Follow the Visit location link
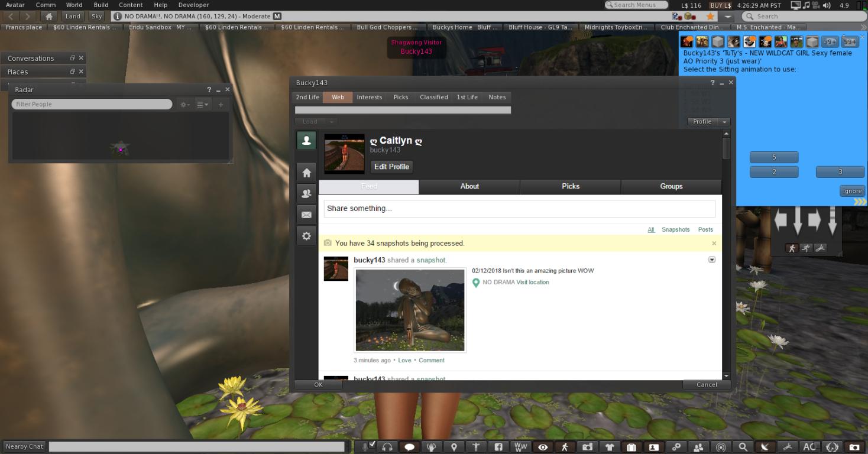Screen dimensions: 868x454 (x=532, y=283)
